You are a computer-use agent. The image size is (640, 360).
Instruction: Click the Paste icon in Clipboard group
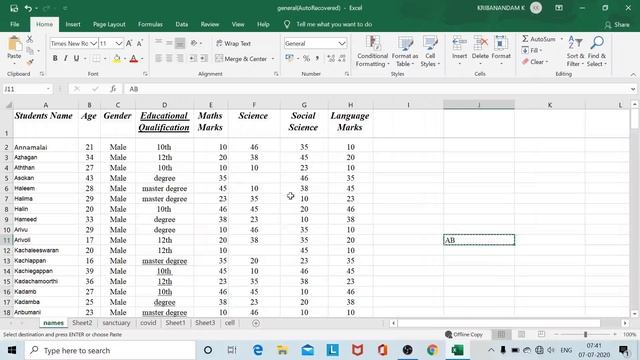tap(14, 44)
